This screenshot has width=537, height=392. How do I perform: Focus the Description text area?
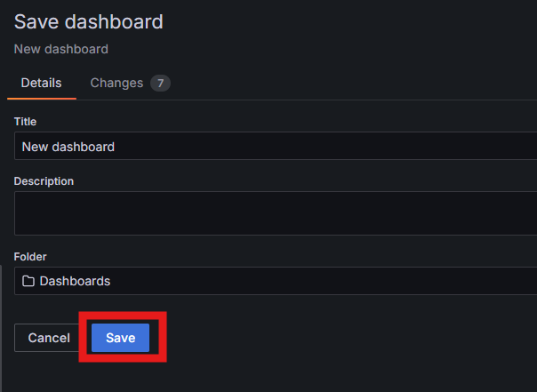[x=276, y=213]
